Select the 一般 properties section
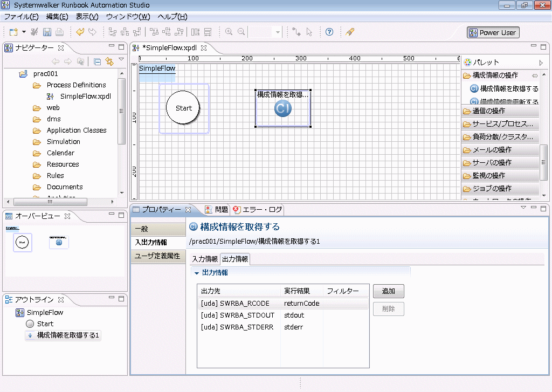The image size is (552, 392). 158,229
